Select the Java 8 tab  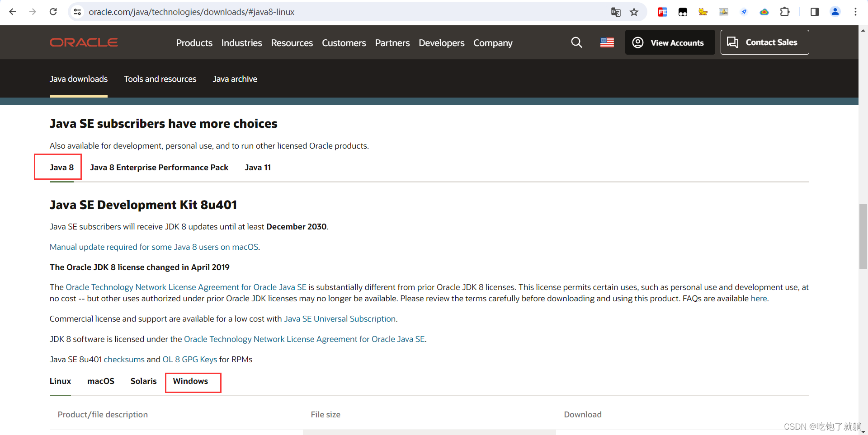pyautogui.click(x=61, y=168)
